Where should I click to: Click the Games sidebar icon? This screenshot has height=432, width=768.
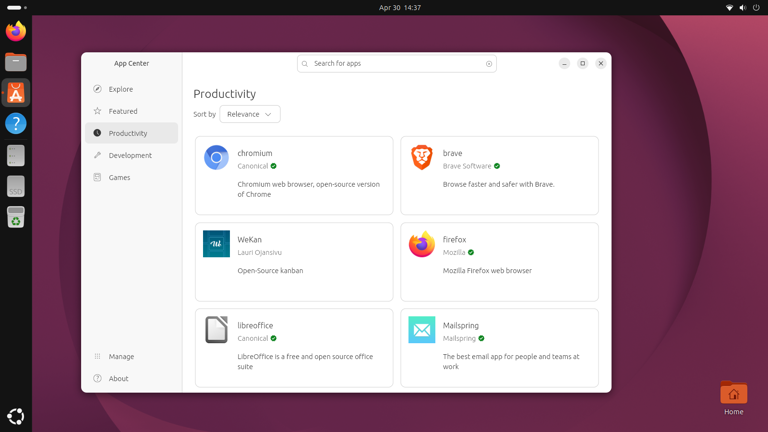tap(97, 177)
